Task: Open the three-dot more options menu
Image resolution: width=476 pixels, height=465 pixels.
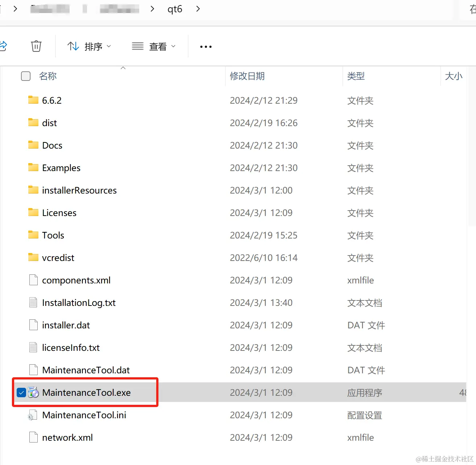Action: point(206,47)
